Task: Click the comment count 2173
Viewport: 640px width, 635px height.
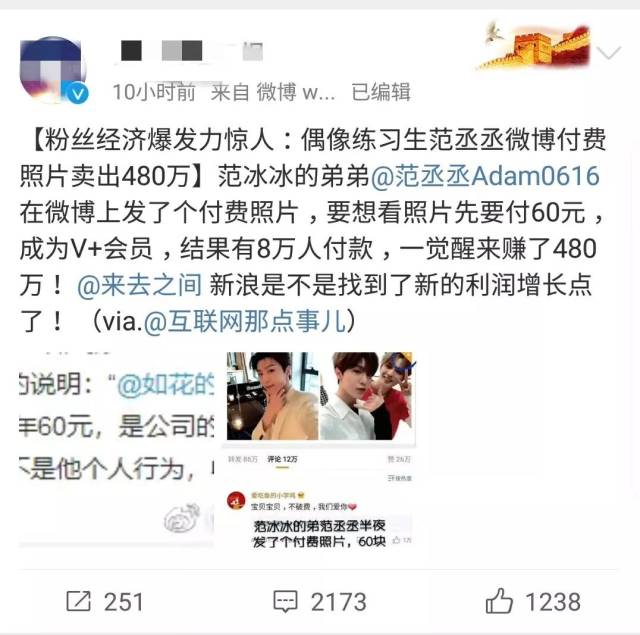Action: (x=338, y=602)
